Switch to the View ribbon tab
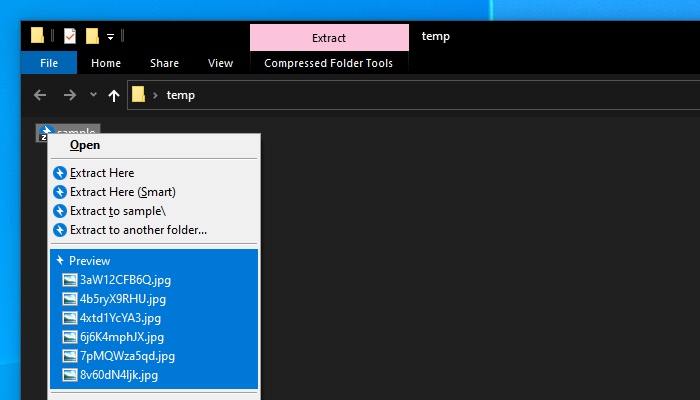Screen dimensions: 700x400 [x=220, y=63]
